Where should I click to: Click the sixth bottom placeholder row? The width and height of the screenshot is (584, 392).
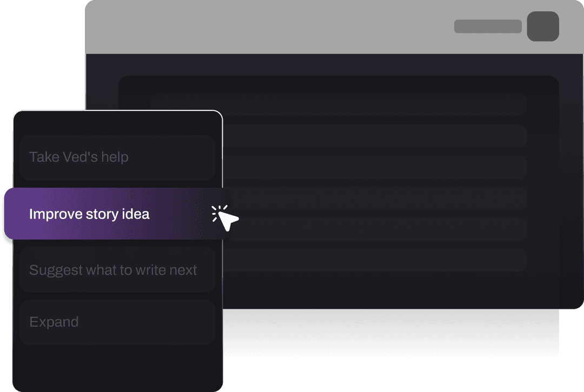tap(375, 260)
